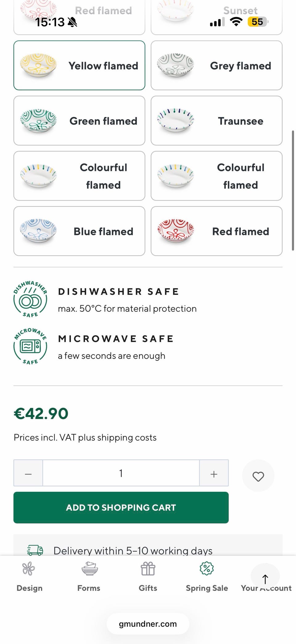This screenshot has height=644, width=296.
Task: Open the Spring Sale percent icon
Action: (x=207, y=568)
